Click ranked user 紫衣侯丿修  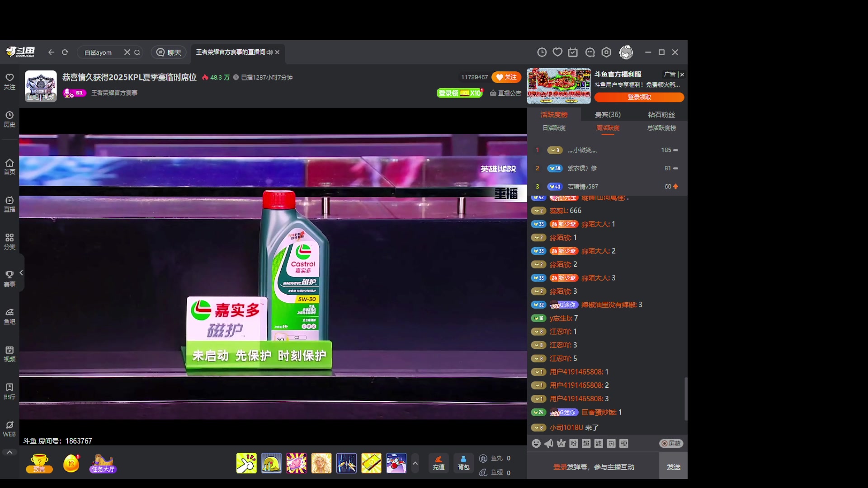(x=582, y=168)
